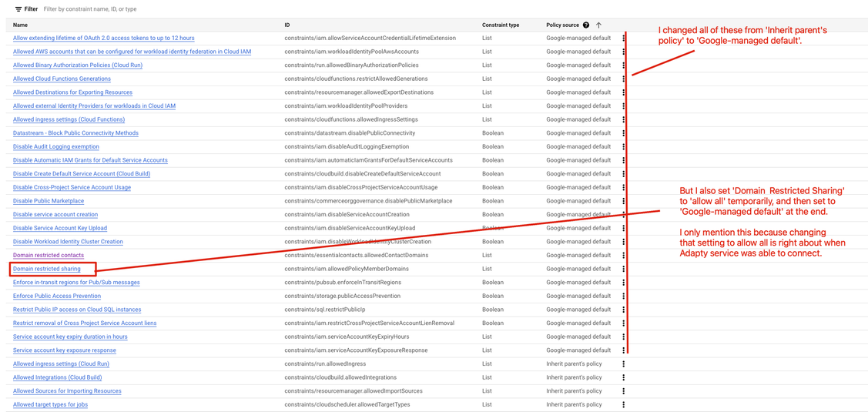The width and height of the screenshot is (868, 412).
Task: Open Allowed Cloud Functions Generations link
Action: coord(62,79)
